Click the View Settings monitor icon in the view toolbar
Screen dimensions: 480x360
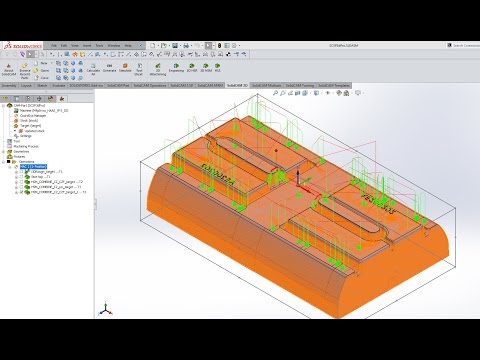(x=358, y=93)
